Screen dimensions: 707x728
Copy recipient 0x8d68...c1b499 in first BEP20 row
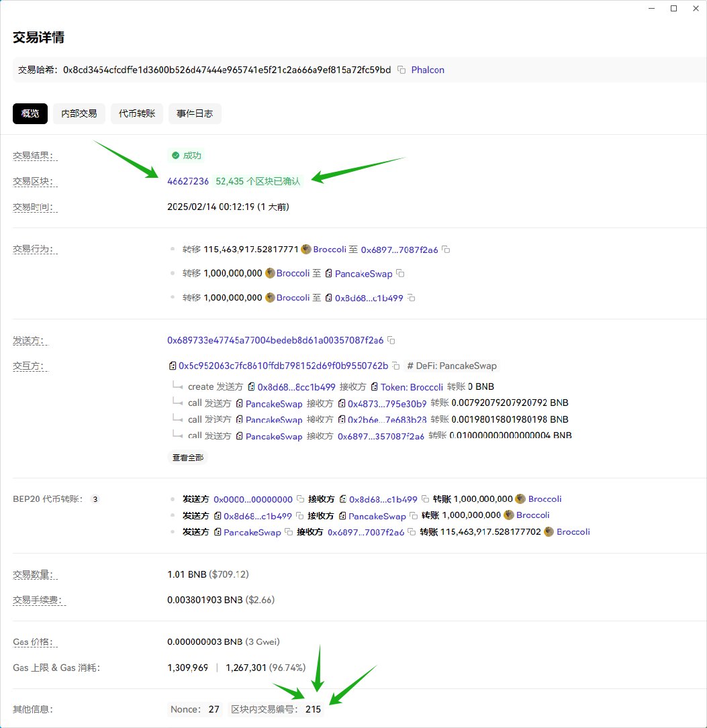pos(425,499)
